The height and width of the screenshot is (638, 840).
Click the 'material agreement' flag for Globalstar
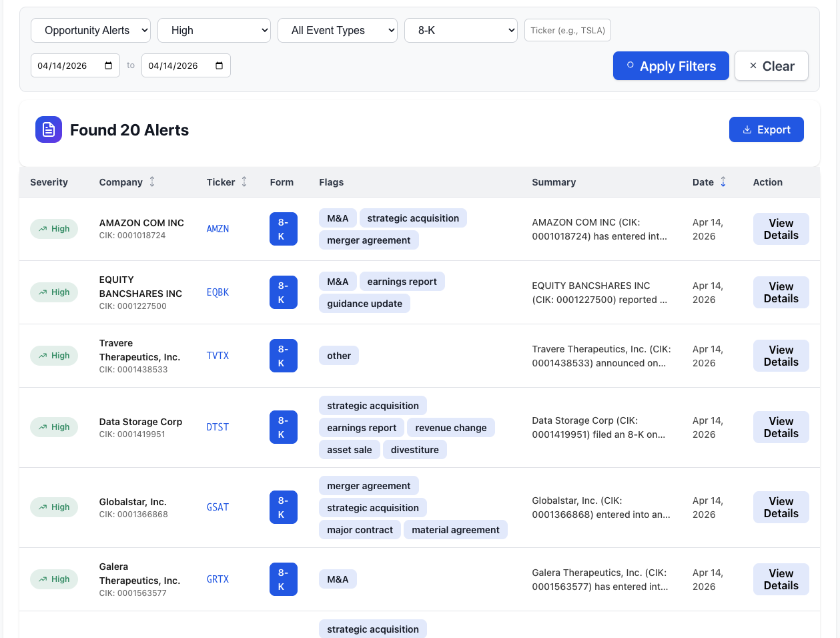(x=456, y=530)
